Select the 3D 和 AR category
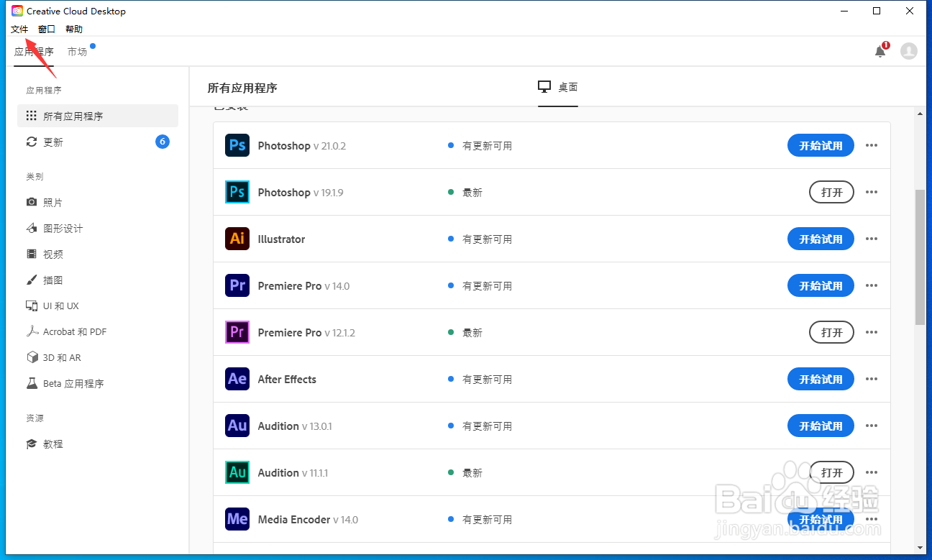 (98, 358)
